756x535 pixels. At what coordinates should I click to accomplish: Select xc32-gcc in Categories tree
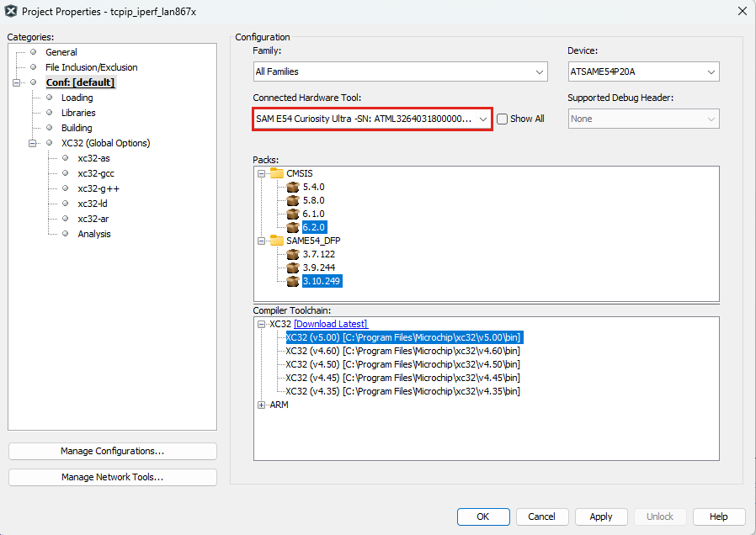point(96,173)
